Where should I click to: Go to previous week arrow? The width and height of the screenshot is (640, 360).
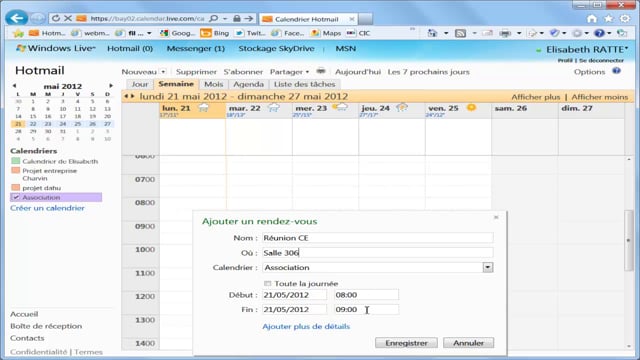click(126, 96)
